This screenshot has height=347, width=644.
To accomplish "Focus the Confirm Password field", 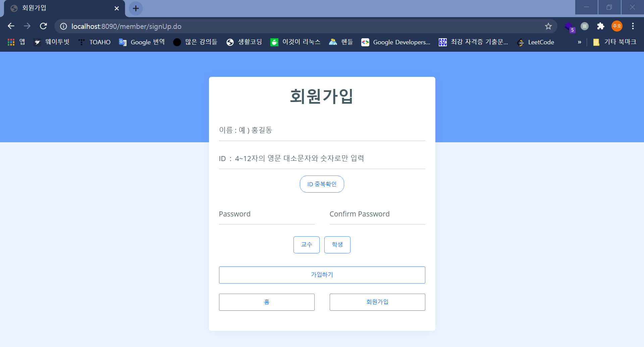I will click(x=377, y=214).
